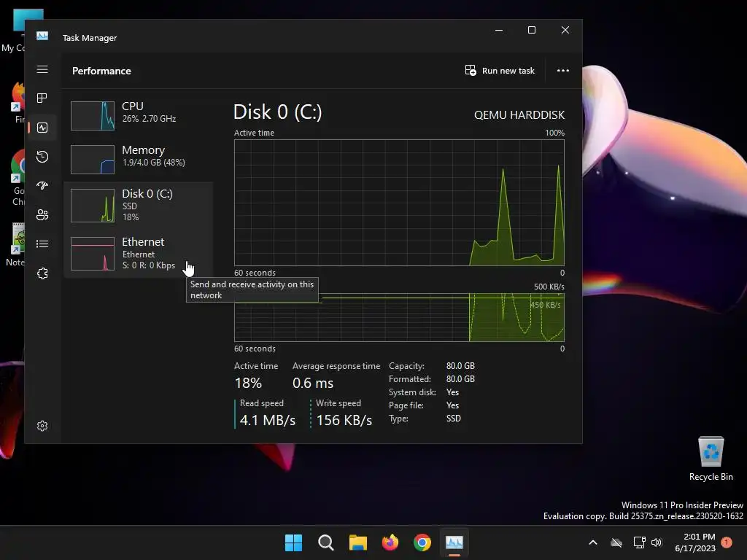This screenshot has height=560, width=747.
Task: Click the volume speaker tray icon
Action: coord(657,542)
